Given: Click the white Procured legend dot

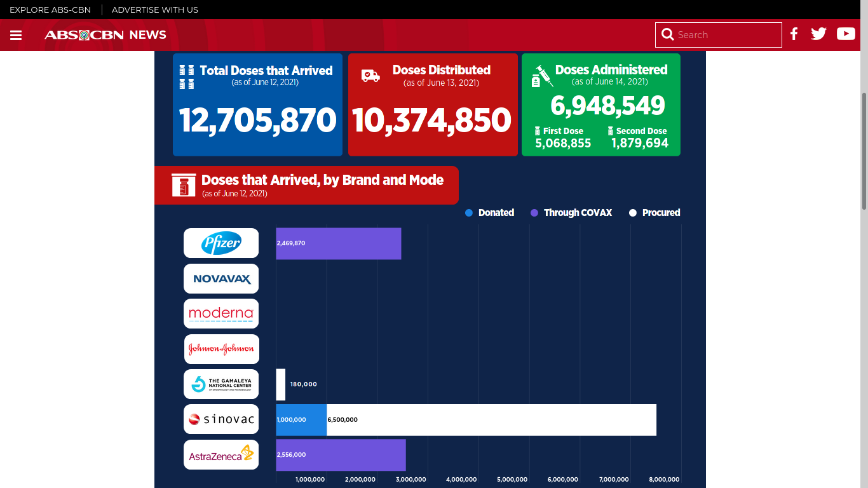Looking at the screenshot, I should click(633, 213).
